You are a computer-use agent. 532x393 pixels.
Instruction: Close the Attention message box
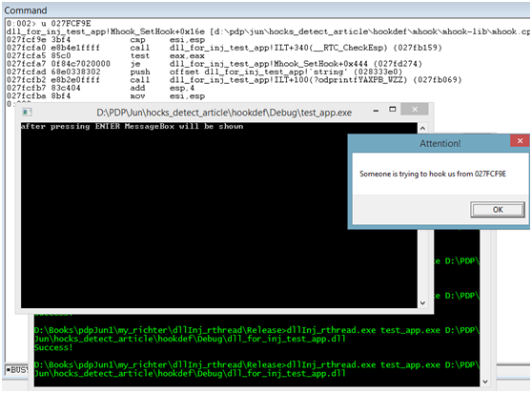520,141
